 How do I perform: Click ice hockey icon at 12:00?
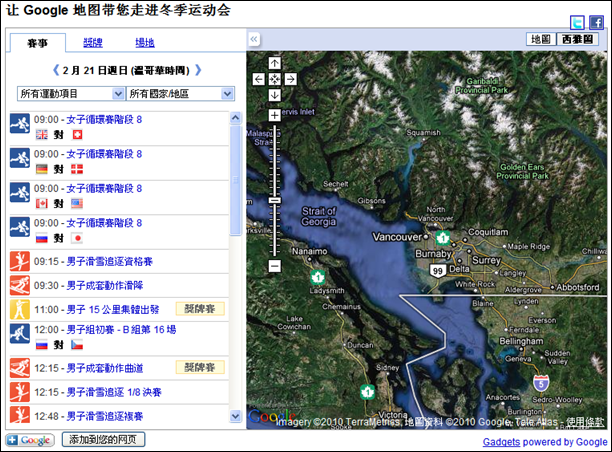[x=20, y=333]
